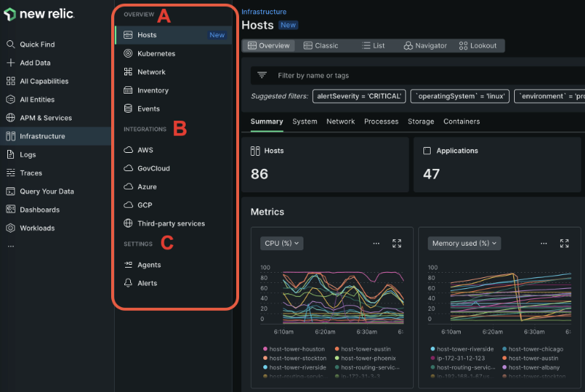Click the AWS cloud icon
Image resolution: width=585 pixels, height=392 pixels.
[x=128, y=150]
